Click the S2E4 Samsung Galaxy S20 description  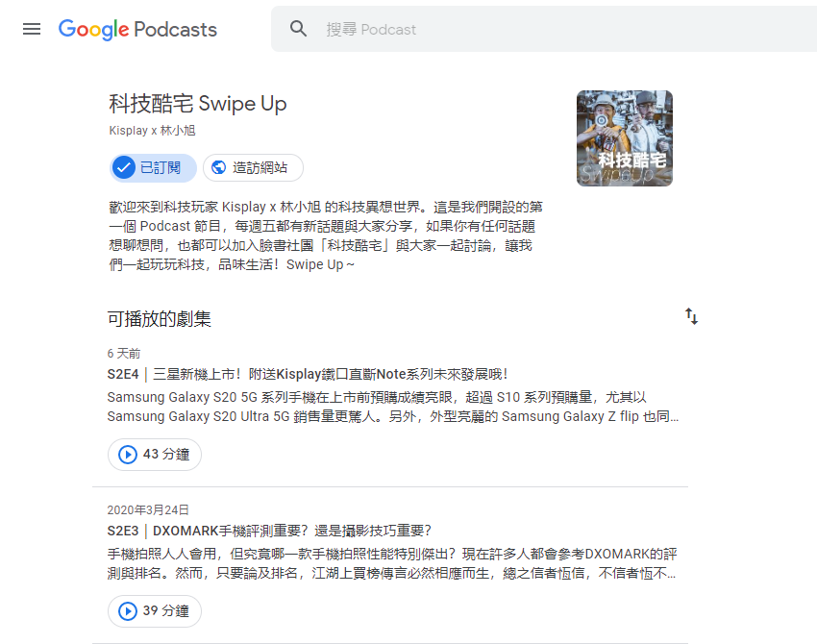tap(393, 407)
